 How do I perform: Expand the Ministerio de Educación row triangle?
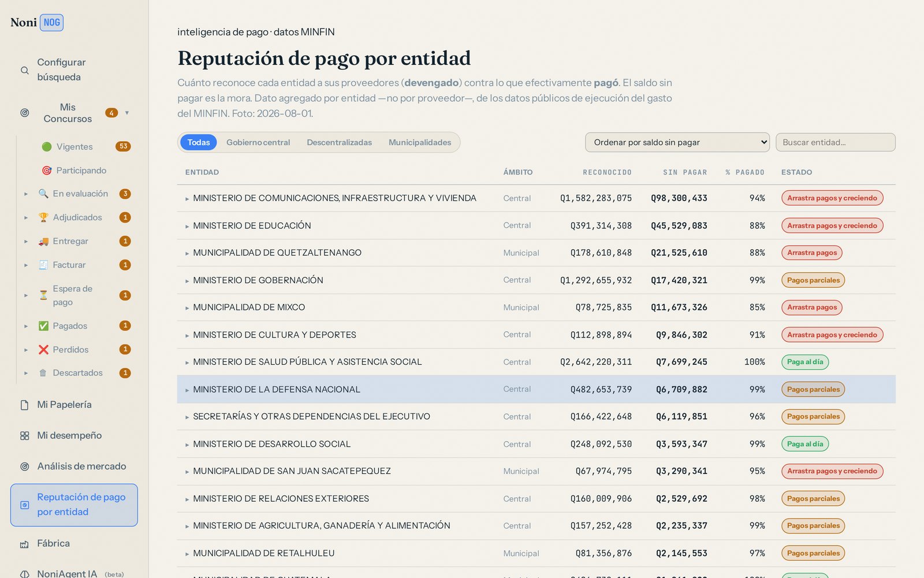pos(187,226)
